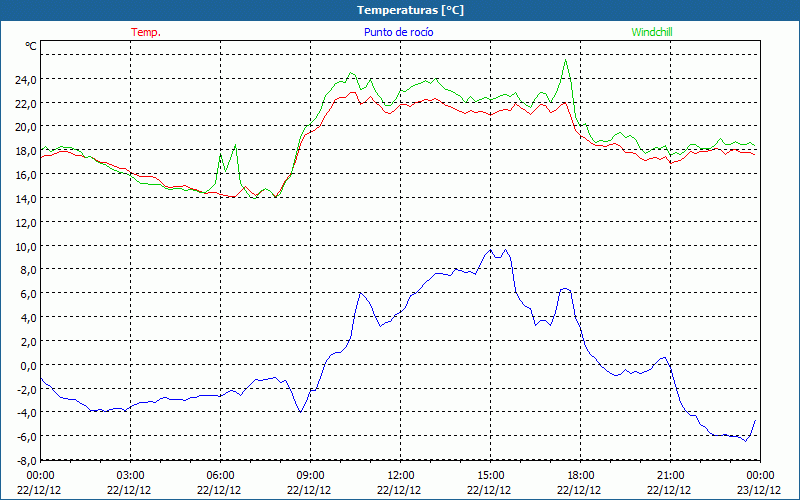Image resolution: width=800 pixels, height=500 pixels.
Task: Select the green 'Windchill' legend label
Action: (652, 32)
